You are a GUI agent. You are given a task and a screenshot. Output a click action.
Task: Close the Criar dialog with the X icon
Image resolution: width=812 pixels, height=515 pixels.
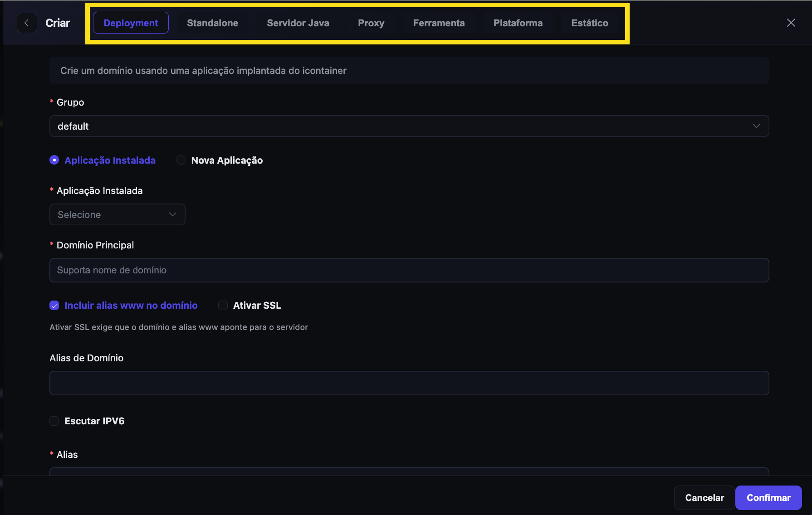[791, 23]
